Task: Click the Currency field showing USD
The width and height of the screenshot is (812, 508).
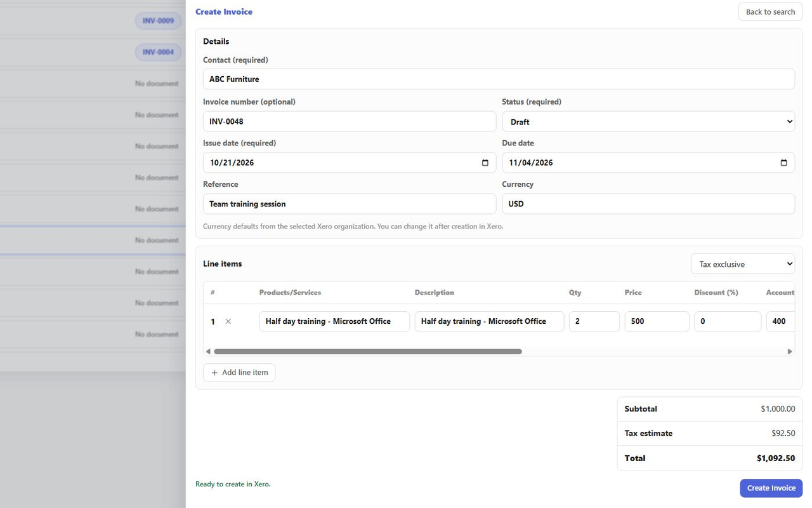Action: [x=648, y=204]
